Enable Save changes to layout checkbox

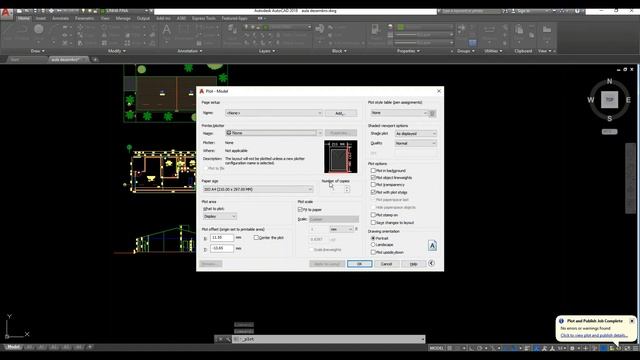click(373, 222)
